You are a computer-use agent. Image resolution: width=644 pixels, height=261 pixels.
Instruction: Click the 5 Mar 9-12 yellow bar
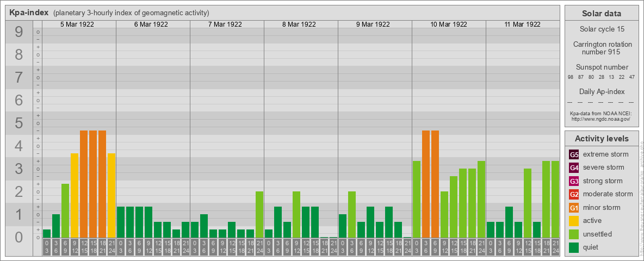pyautogui.click(x=75, y=195)
